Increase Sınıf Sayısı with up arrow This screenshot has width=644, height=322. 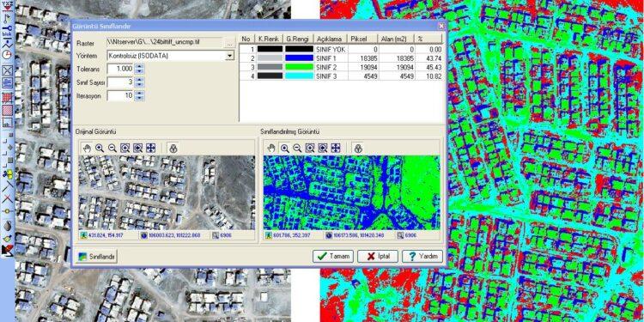click(140, 80)
